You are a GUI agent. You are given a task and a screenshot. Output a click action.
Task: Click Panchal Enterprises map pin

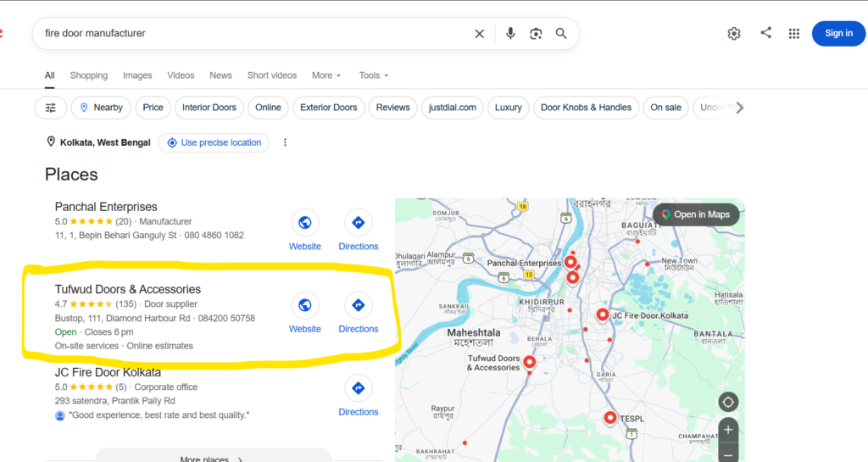click(570, 262)
